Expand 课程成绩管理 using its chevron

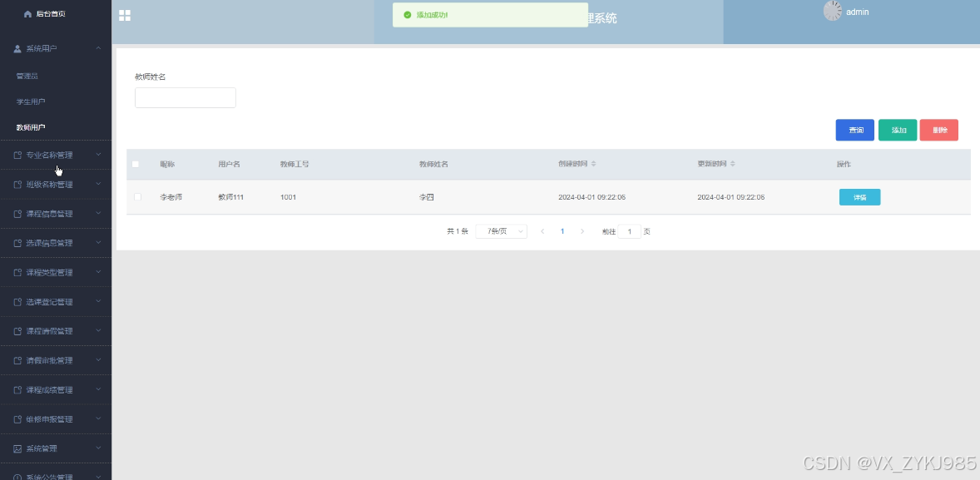pyautogui.click(x=98, y=390)
